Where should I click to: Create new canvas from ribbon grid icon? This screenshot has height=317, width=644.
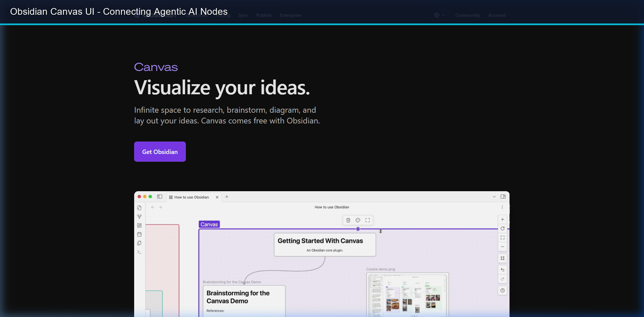tap(139, 225)
